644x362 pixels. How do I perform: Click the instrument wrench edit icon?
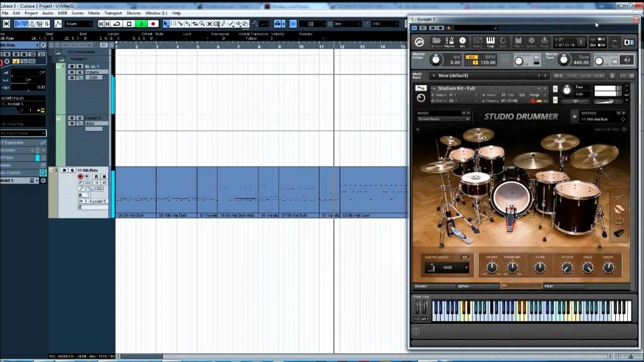coord(421,88)
